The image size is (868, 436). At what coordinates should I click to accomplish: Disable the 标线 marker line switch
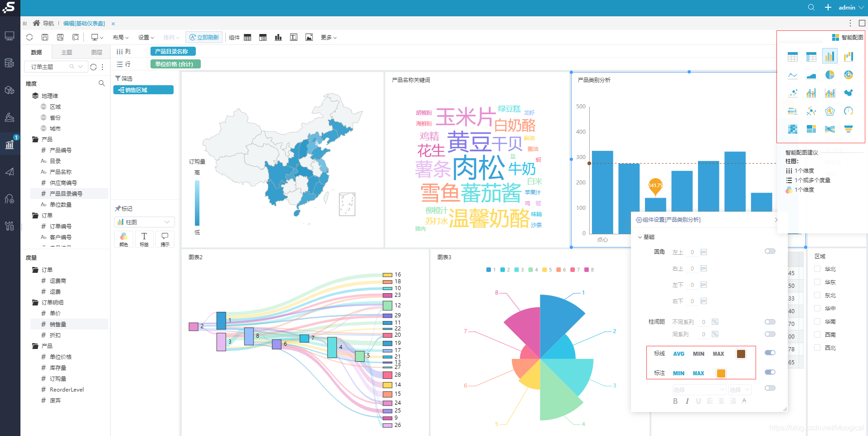(770, 353)
